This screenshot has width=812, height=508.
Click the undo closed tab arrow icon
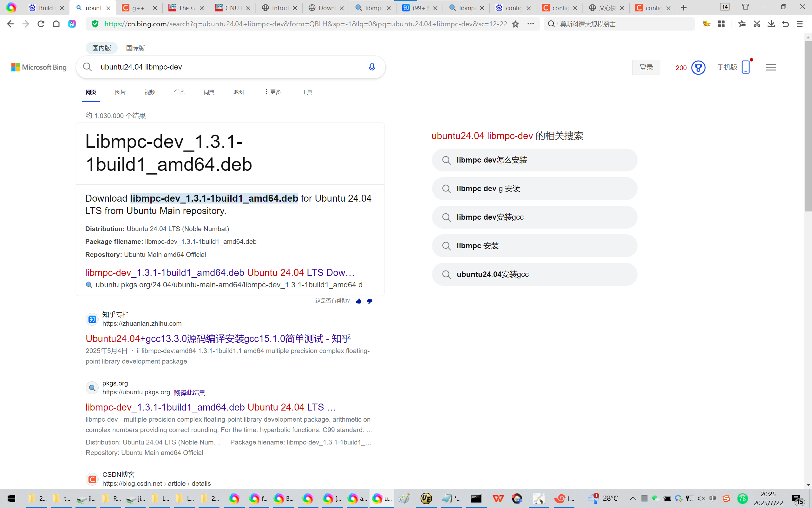coord(785,24)
